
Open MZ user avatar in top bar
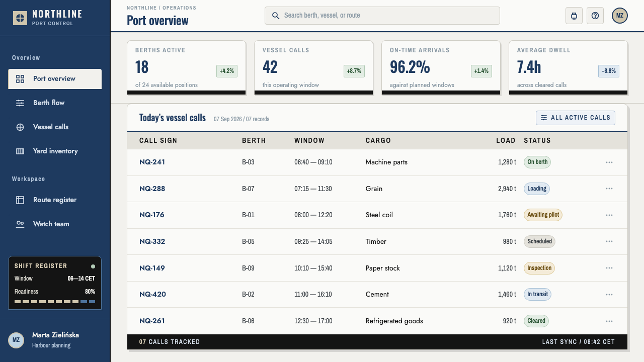[620, 16]
